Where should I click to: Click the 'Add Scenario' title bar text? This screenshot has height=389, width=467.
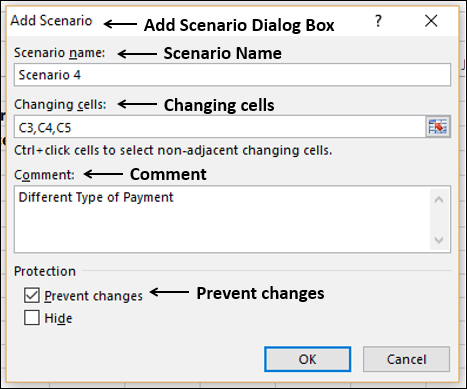click(51, 21)
